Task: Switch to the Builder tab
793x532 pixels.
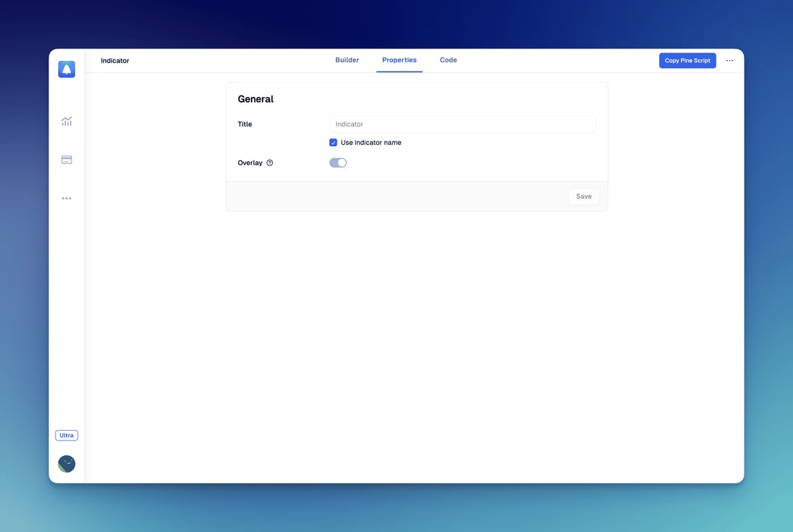Action: coord(347,60)
